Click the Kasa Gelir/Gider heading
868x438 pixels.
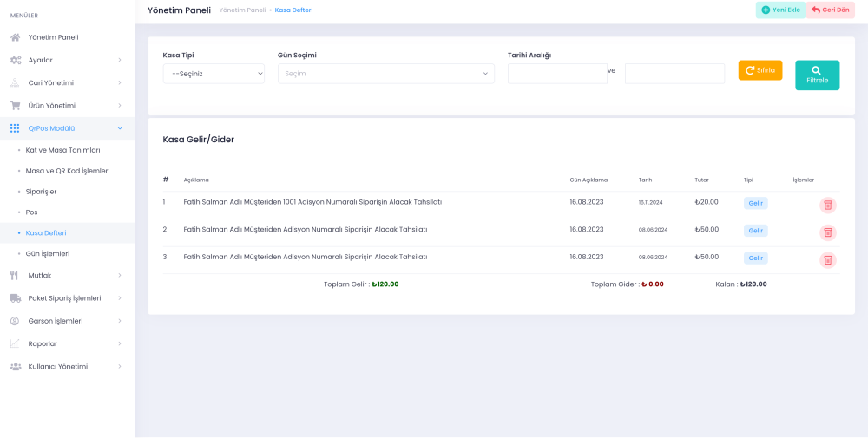(198, 140)
